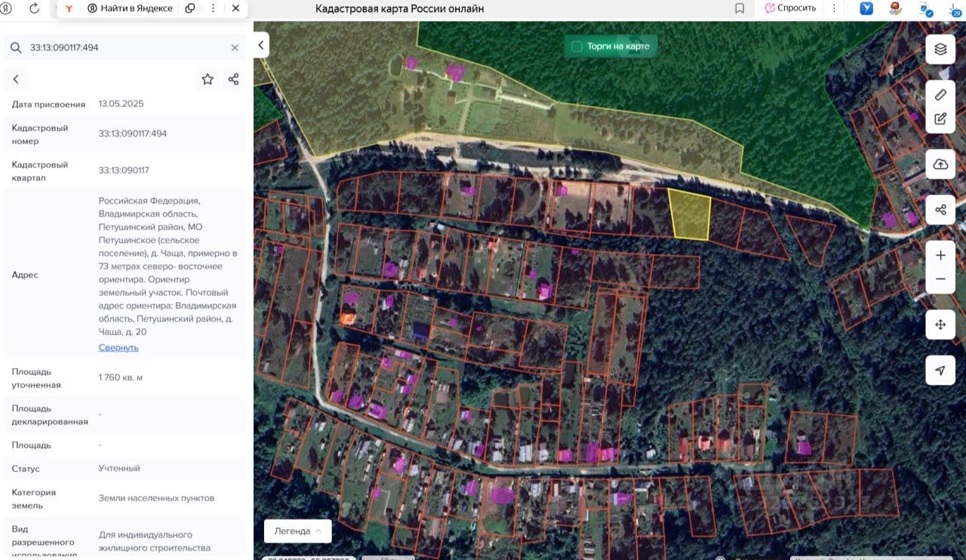
Task: Click the search magnifier icon
Action: 16,48
